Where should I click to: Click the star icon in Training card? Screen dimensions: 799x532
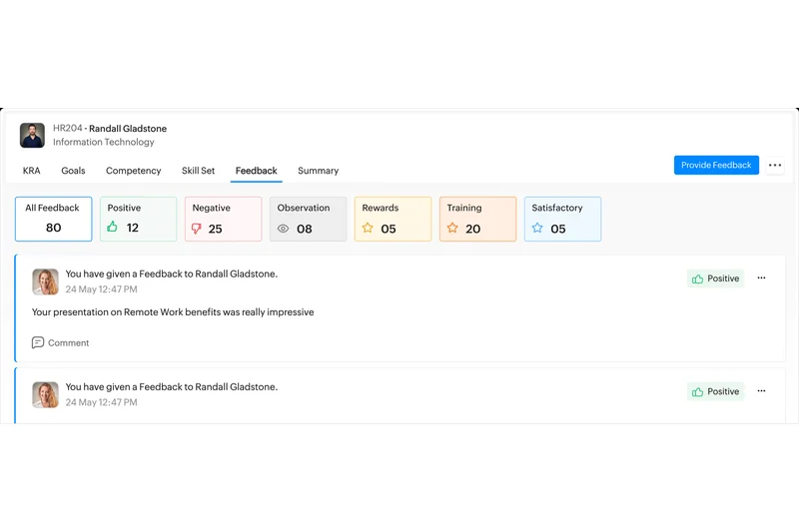[x=452, y=229]
